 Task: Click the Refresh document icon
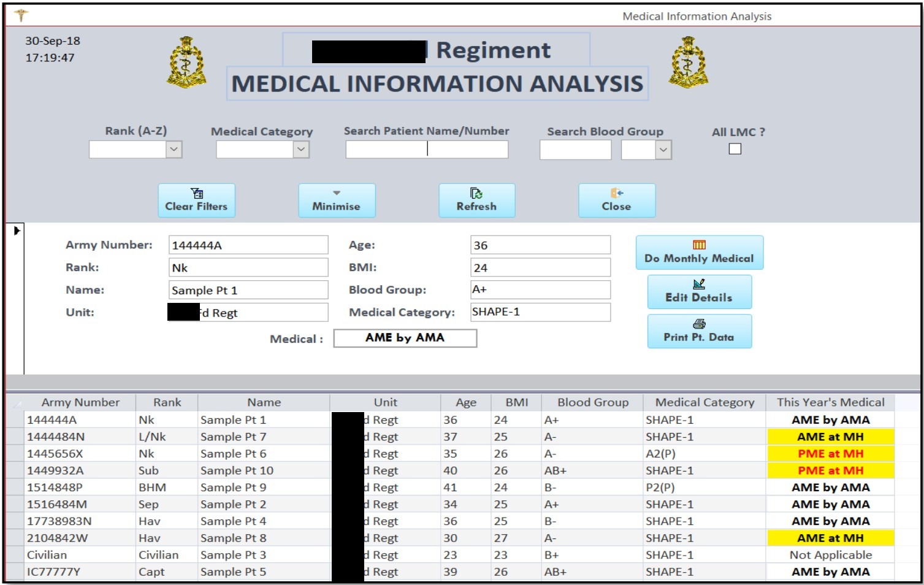(476, 193)
